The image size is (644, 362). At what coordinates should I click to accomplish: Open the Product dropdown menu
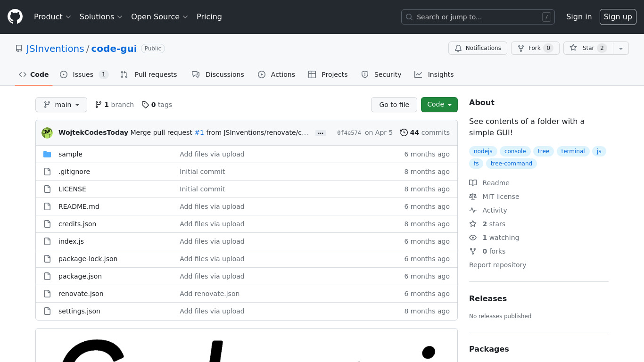(x=52, y=17)
